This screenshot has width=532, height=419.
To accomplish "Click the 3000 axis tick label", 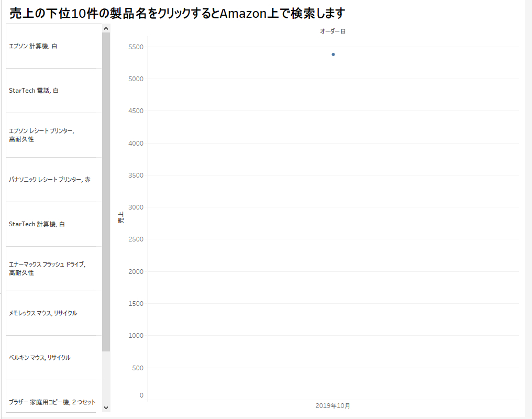I will coord(136,207).
